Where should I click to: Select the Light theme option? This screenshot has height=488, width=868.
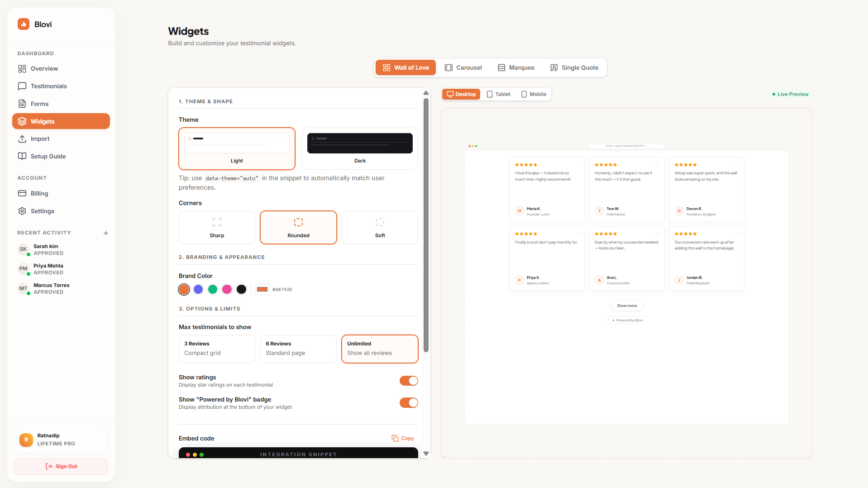237,148
